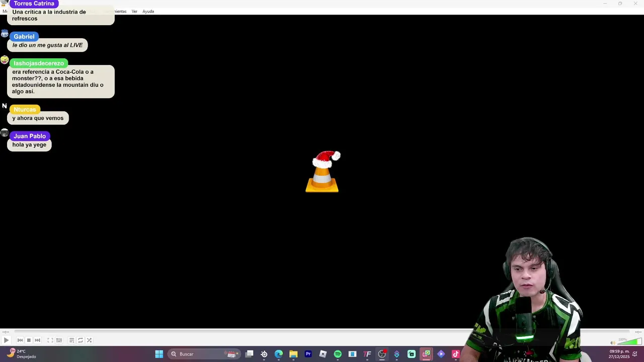Open extended settings equalizer icon
The width and height of the screenshot is (644, 362).
[59, 340]
